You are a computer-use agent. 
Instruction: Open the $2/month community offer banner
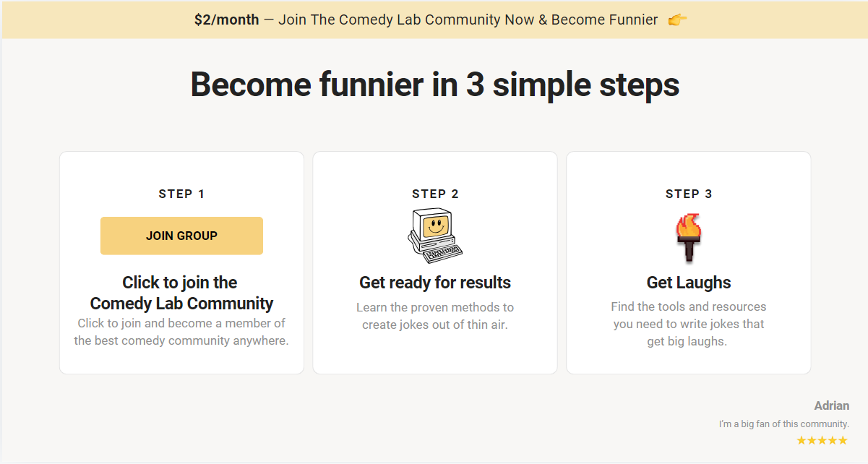tap(434, 20)
